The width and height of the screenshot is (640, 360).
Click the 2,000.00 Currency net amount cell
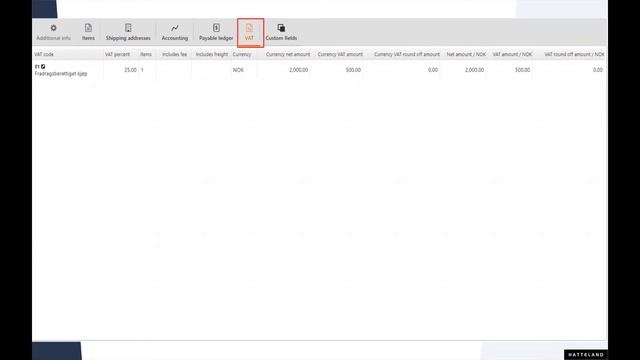tap(298, 70)
